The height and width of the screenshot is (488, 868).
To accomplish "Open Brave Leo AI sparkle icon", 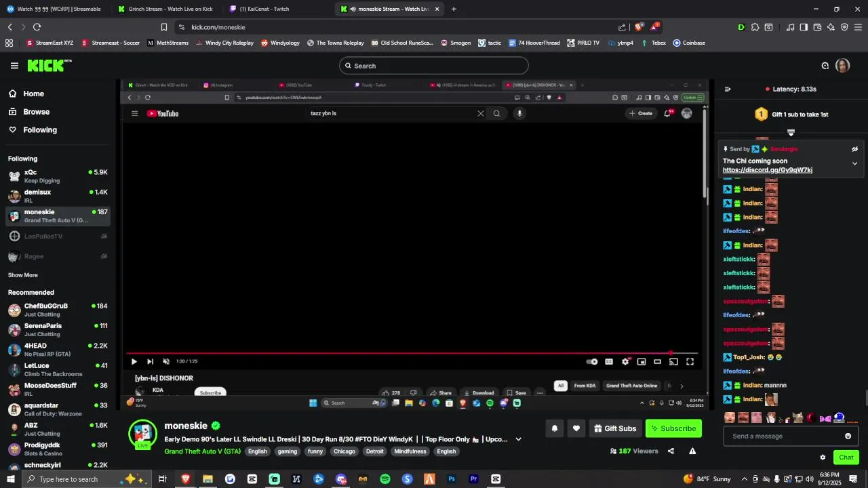I will tap(831, 27).
